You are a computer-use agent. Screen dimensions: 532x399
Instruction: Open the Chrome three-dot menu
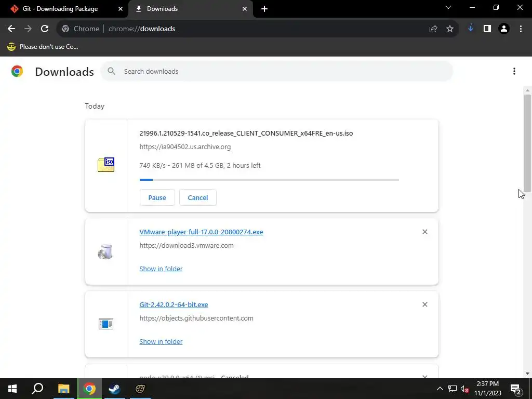click(x=521, y=29)
